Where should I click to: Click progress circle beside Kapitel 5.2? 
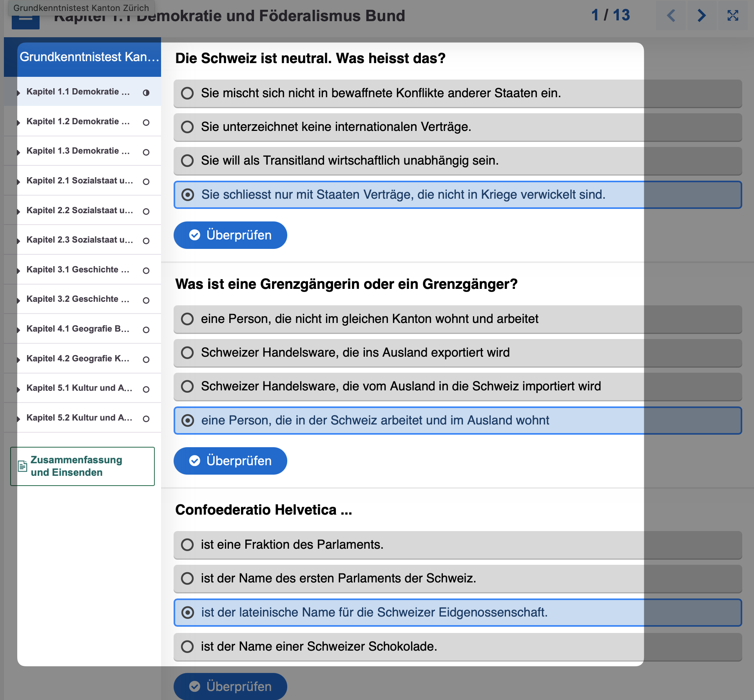146,419
